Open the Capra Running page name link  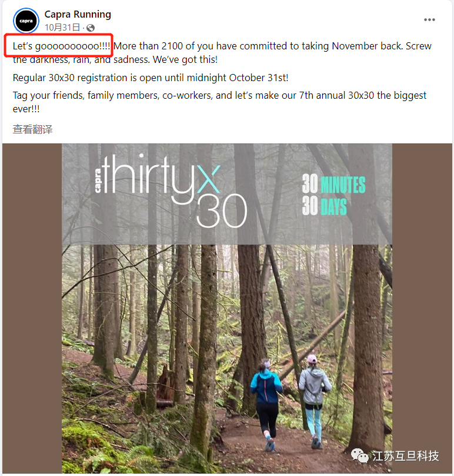(x=78, y=14)
